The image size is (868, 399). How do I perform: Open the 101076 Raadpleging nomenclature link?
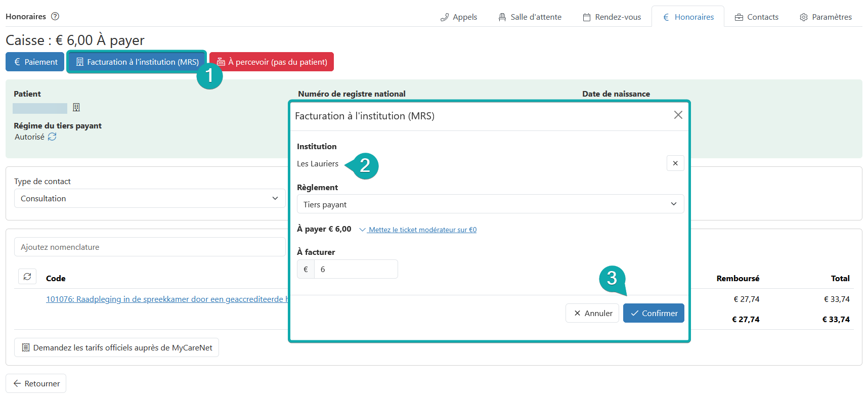pos(167,299)
